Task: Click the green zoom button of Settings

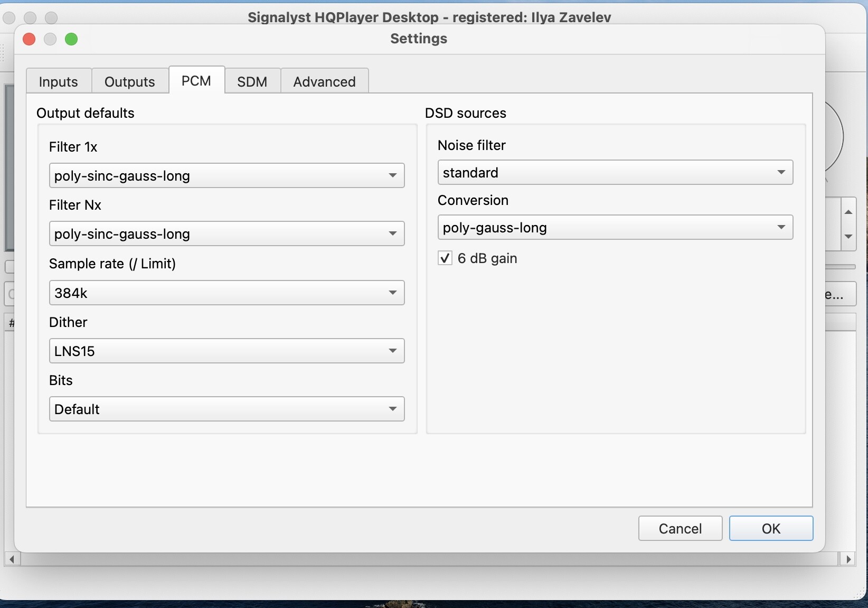Action: tap(71, 39)
